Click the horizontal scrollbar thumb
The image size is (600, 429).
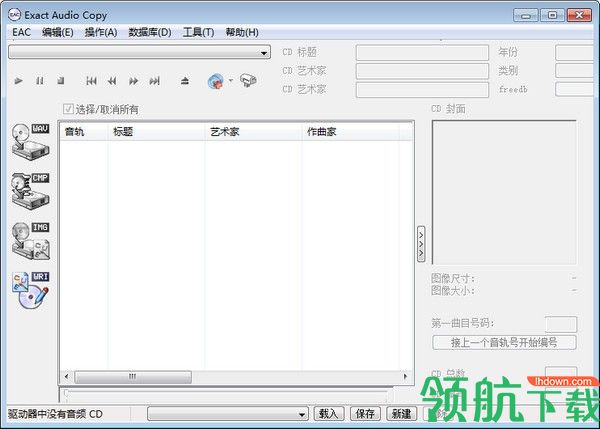click(133, 377)
